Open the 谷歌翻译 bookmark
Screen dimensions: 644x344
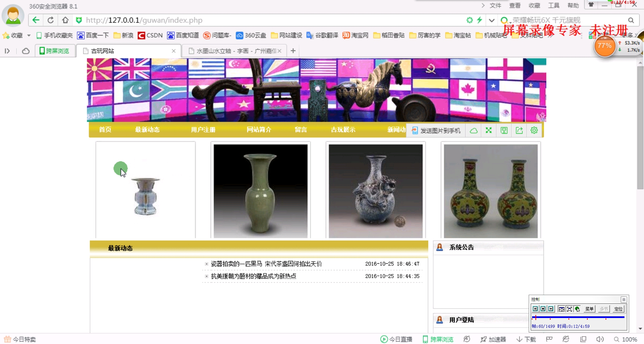[322, 35]
